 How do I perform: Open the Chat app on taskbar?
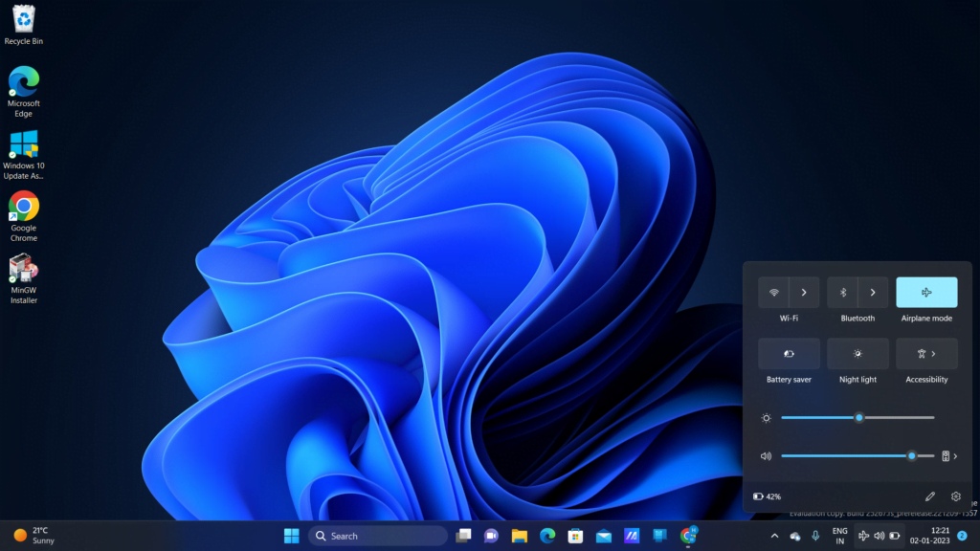click(x=491, y=536)
